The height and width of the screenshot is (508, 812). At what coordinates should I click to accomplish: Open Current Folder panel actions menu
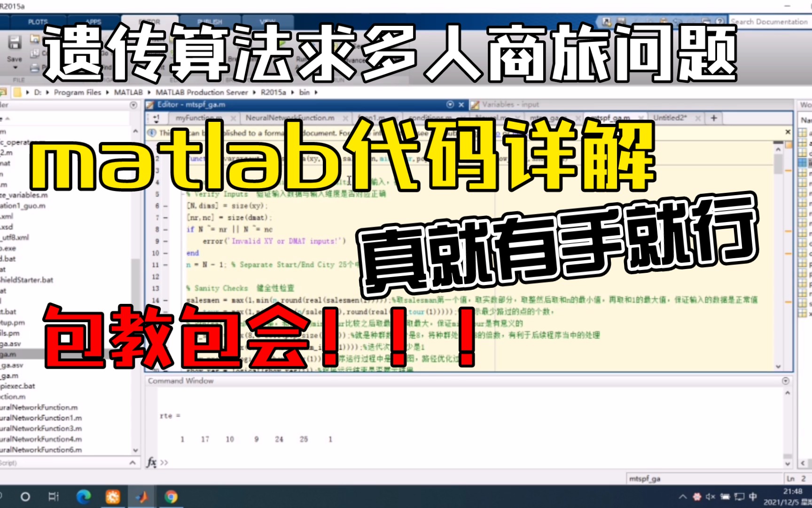tap(133, 105)
